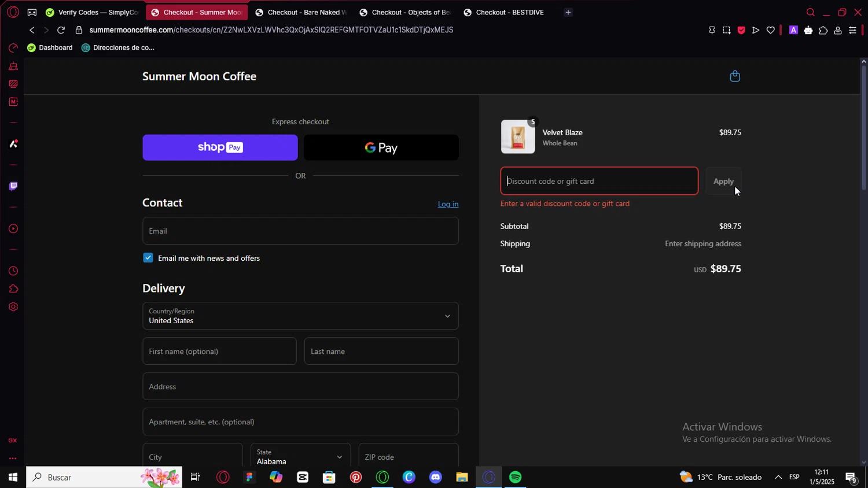This screenshot has height=488, width=868.
Task: Open Spotify from taskbar
Action: (515, 477)
